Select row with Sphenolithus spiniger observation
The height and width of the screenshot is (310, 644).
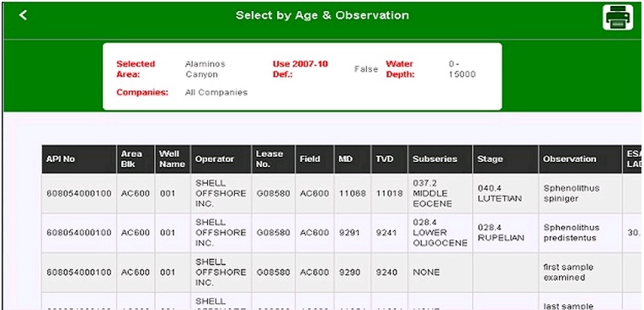tap(341, 193)
